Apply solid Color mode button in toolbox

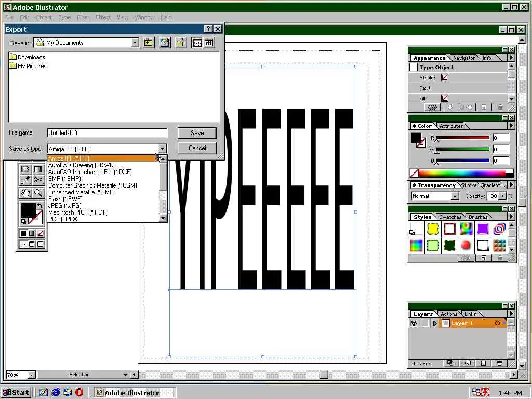23,233
